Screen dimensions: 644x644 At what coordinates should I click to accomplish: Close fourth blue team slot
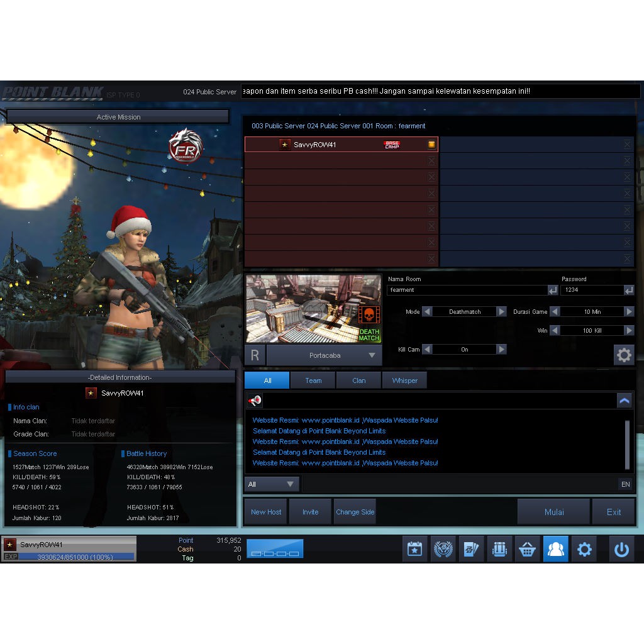[x=627, y=194]
